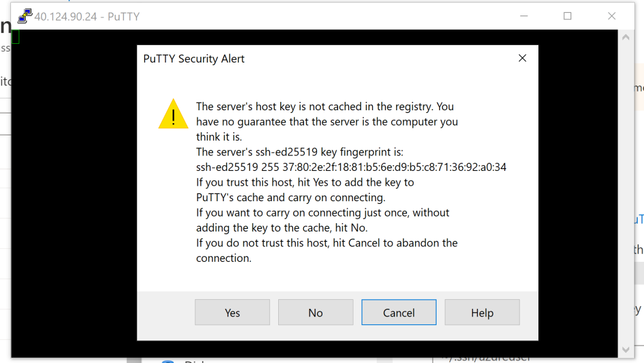Click the terminal scrollbar up arrow
The height and width of the screenshot is (363, 644).
point(625,38)
